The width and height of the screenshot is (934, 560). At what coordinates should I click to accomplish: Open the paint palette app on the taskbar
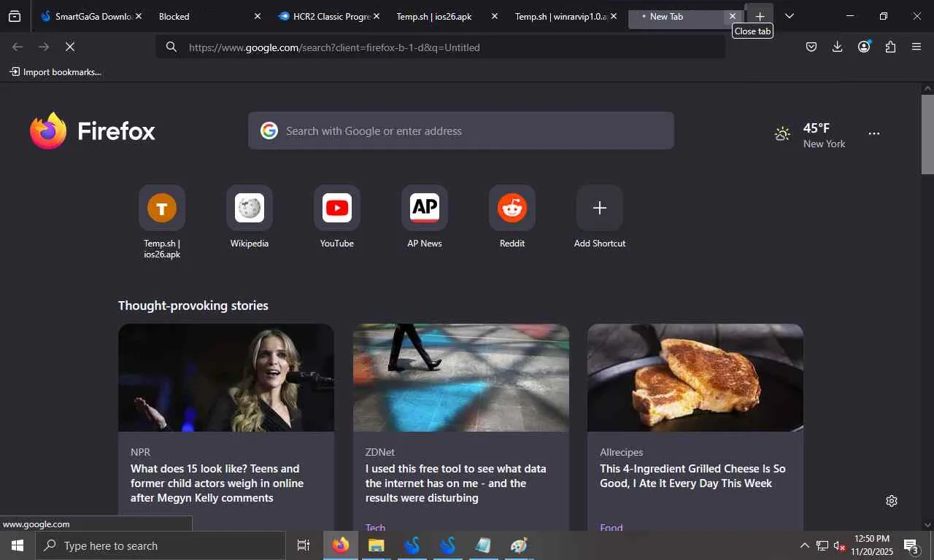pyautogui.click(x=519, y=545)
